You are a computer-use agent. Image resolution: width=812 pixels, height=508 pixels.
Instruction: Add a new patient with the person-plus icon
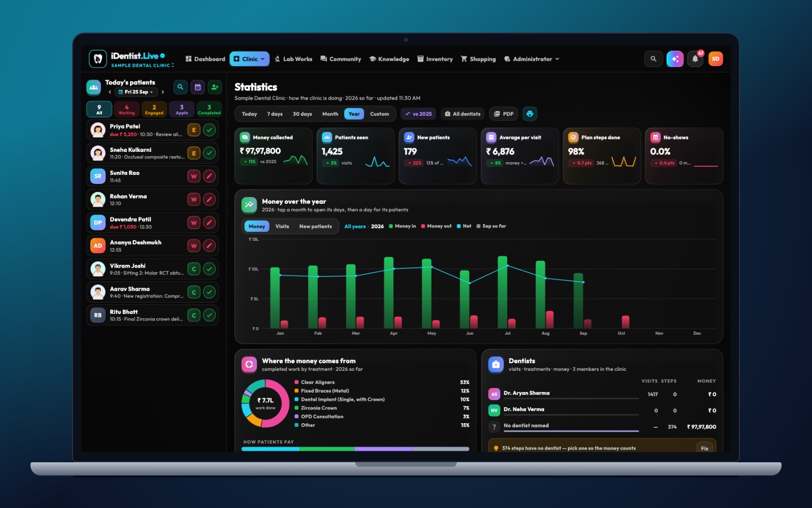[215, 87]
